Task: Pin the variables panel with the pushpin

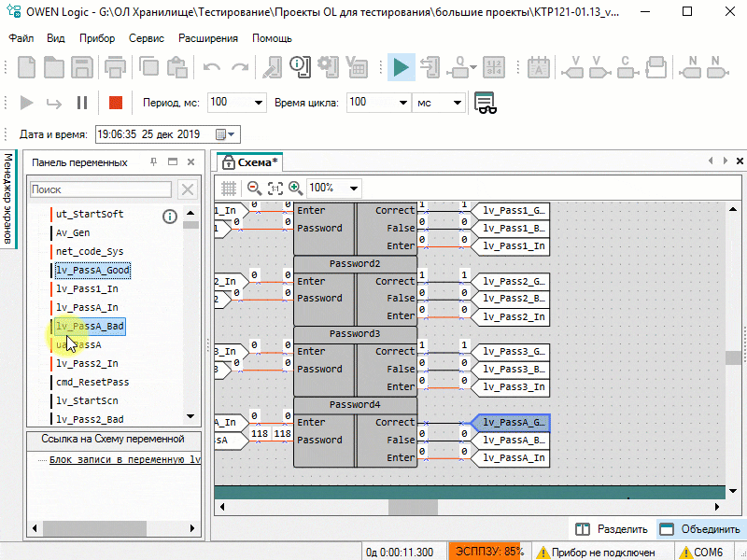Action: point(154,162)
